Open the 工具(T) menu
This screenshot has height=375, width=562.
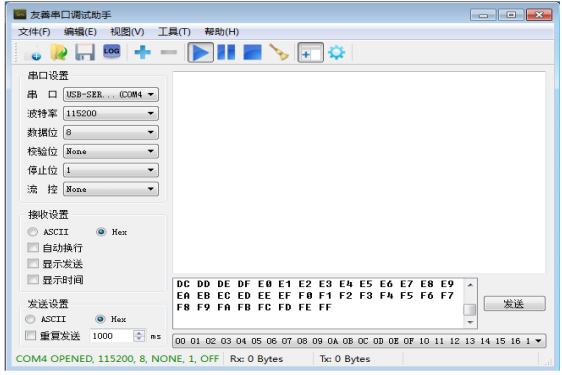point(174,32)
